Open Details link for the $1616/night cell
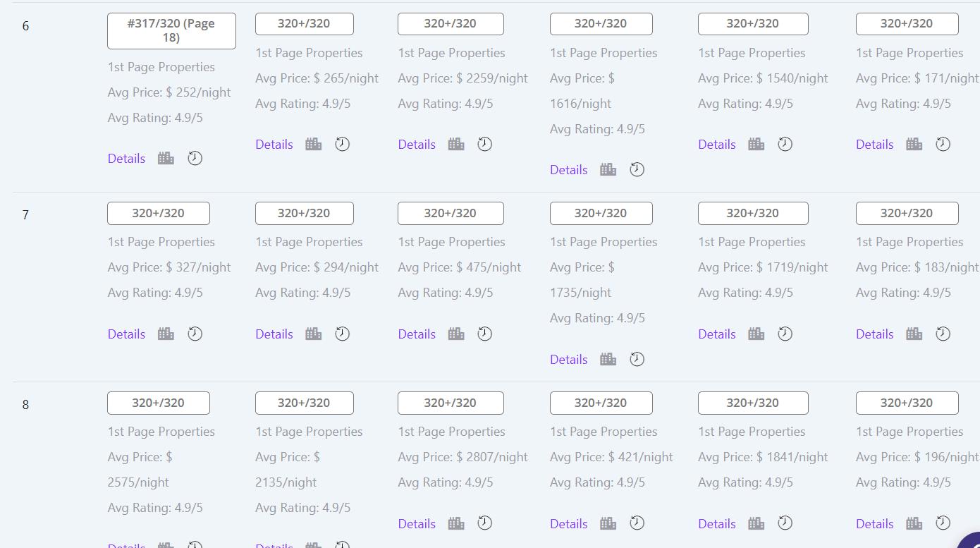The width and height of the screenshot is (980, 548). click(569, 170)
